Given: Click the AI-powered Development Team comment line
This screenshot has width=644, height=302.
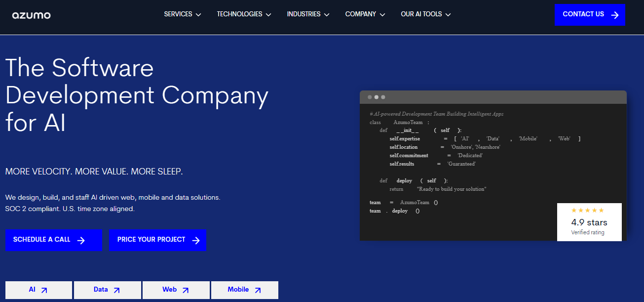Looking at the screenshot, I should [x=437, y=114].
